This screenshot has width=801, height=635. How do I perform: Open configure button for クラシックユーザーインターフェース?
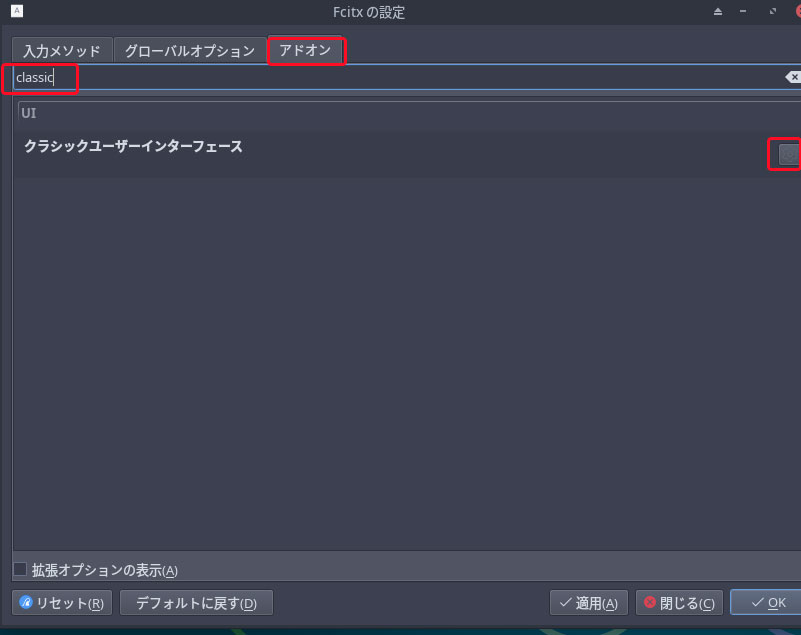[x=789, y=154]
